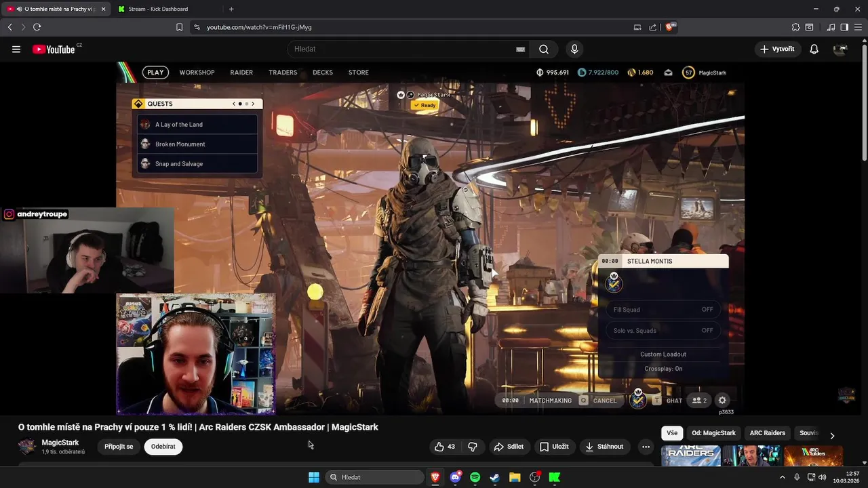This screenshot has height=488, width=868.
Task: Open YouTube notifications bell
Action: (x=814, y=49)
